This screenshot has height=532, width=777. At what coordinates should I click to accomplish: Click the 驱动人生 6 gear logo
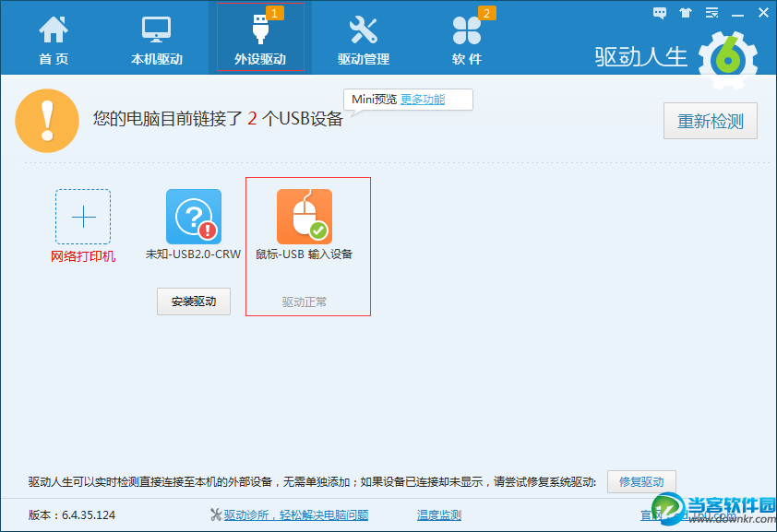coord(728,60)
